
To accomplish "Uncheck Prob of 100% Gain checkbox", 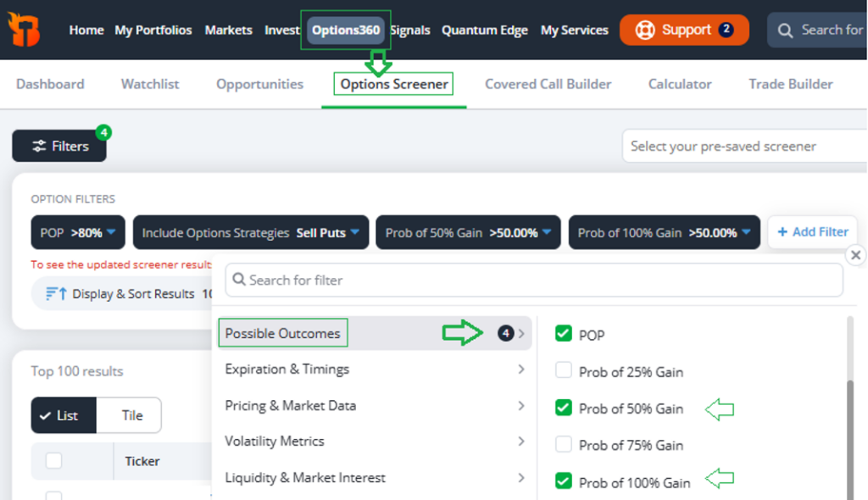I will 564,481.
